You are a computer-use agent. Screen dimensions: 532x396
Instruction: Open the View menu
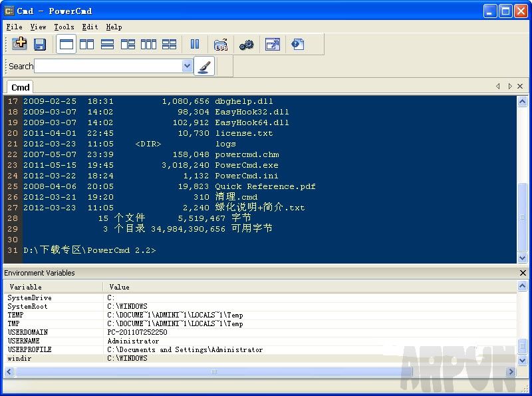click(38, 27)
